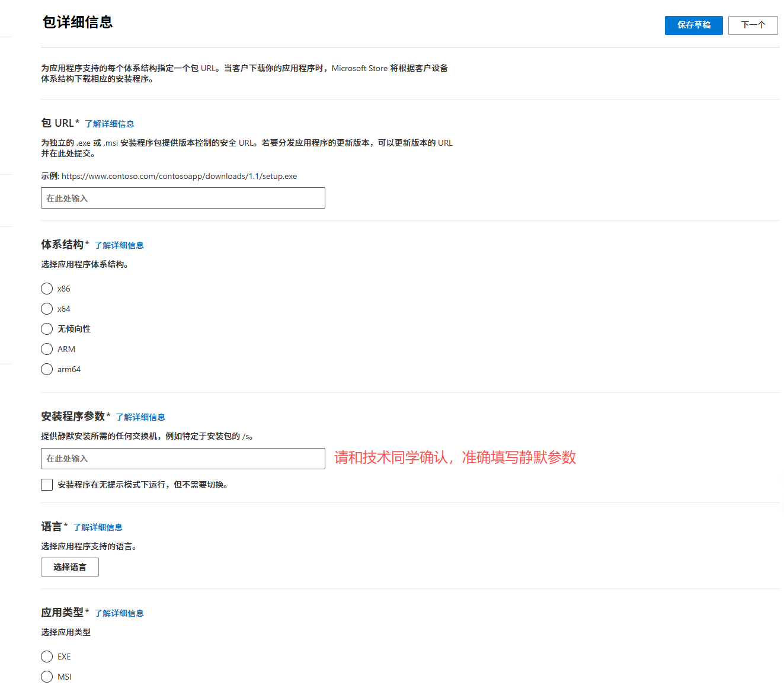
Task: Open the 选择语言 language picker
Action: [x=69, y=567]
